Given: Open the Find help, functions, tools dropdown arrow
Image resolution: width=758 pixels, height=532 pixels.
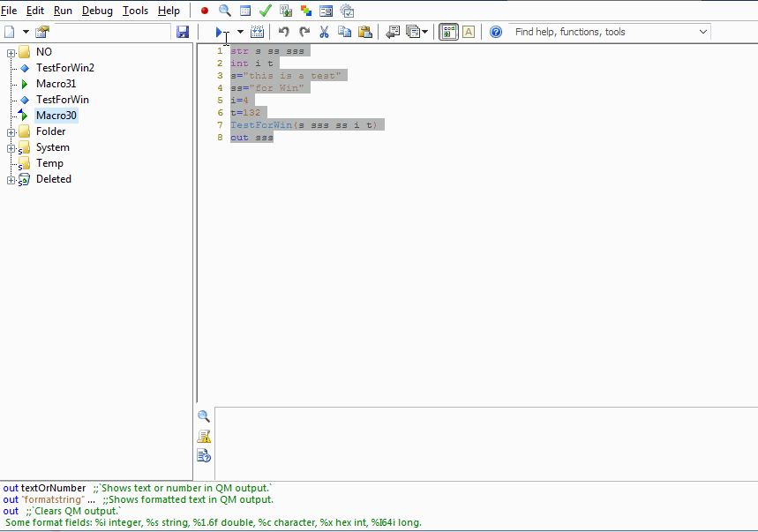Looking at the screenshot, I should point(703,32).
